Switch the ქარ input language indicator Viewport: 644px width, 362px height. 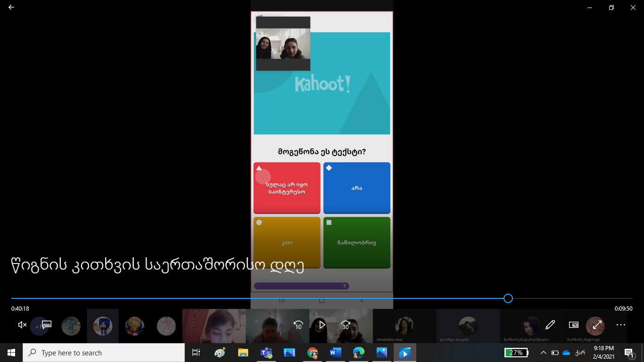click(x=580, y=353)
